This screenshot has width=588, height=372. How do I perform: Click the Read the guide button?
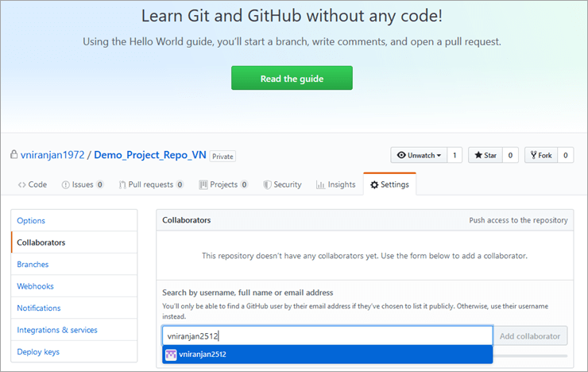[292, 79]
